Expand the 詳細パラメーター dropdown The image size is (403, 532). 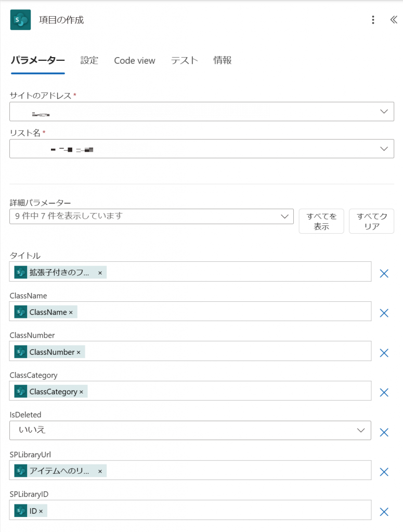coord(284,216)
